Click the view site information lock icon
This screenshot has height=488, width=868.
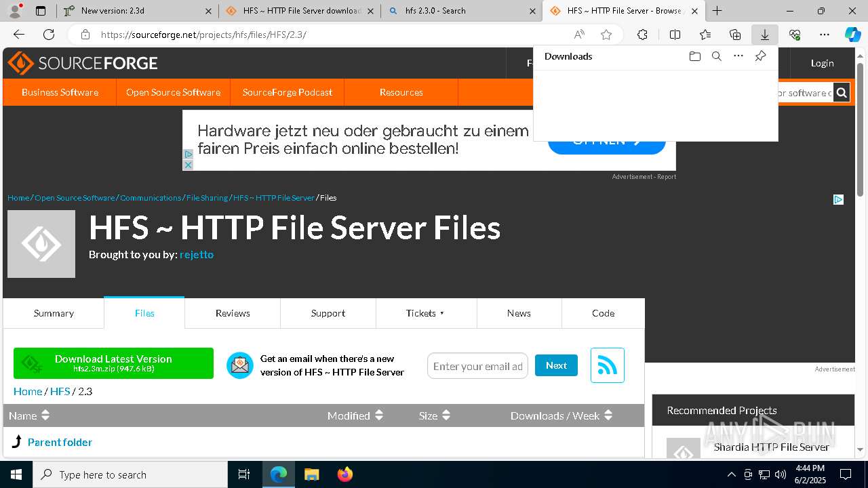pos(85,35)
